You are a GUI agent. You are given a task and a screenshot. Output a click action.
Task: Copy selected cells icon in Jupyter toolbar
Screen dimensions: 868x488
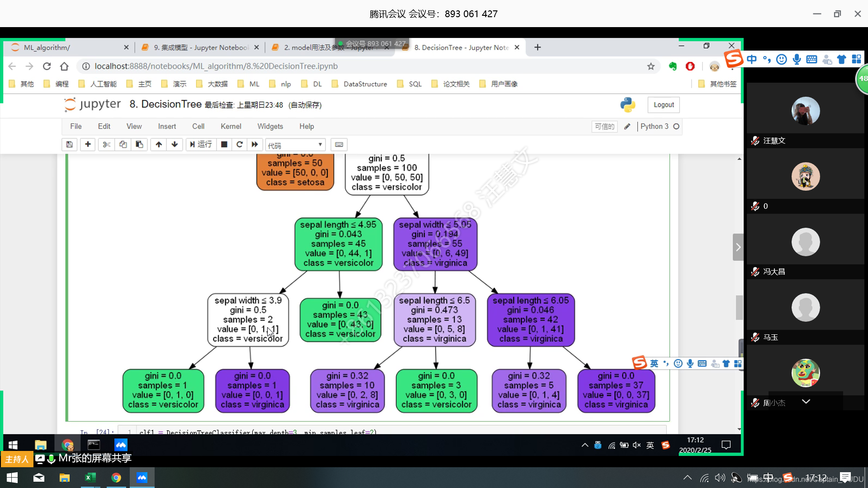point(123,145)
